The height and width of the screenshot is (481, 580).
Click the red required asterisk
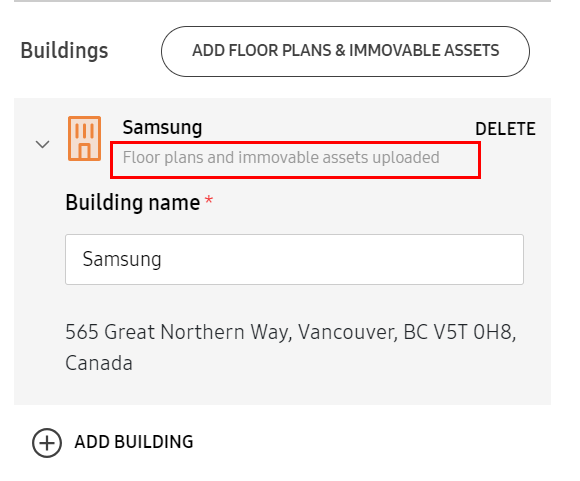[209, 200]
